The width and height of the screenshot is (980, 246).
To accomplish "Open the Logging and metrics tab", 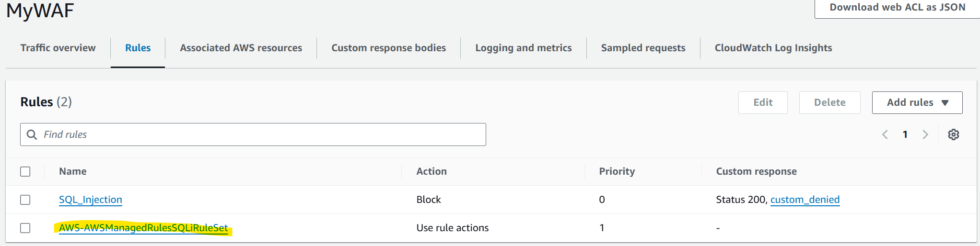I will 523,48.
